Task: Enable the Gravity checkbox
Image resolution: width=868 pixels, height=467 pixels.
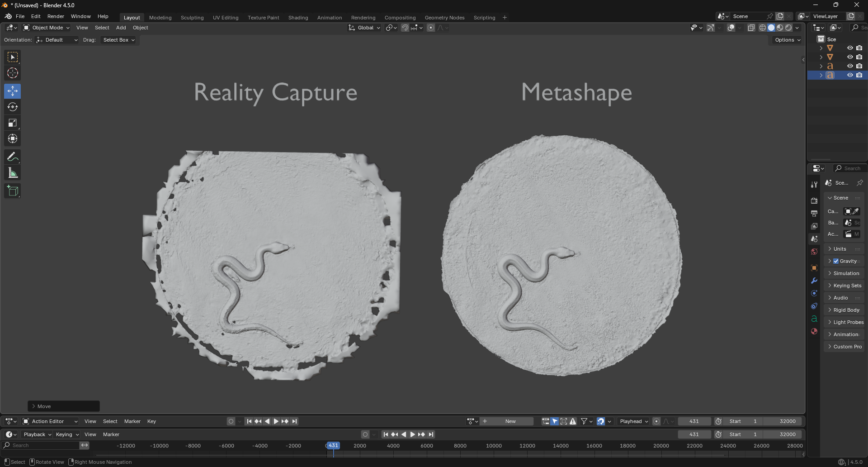Action: click(836, 261)
